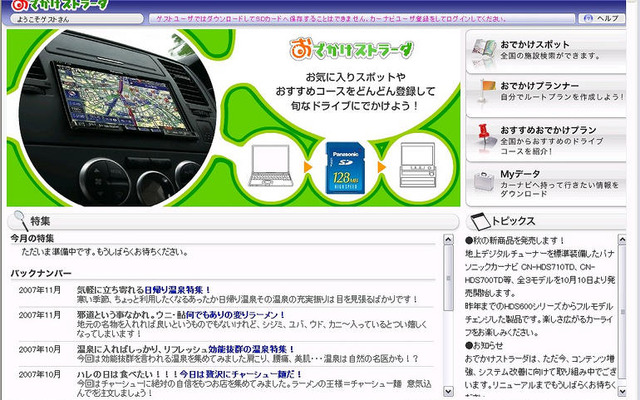Open the 何でもありの変りラーメン link
The width and height of the screenshot is (640, 400).
(x=237, y=315)
